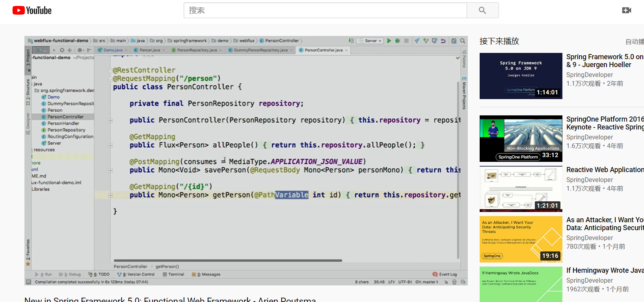Image resolution: width=644 pixels, height=302 pixels.
Task: Toggle tool window bars button bottom-left
Action: click(x=28, y=282)
